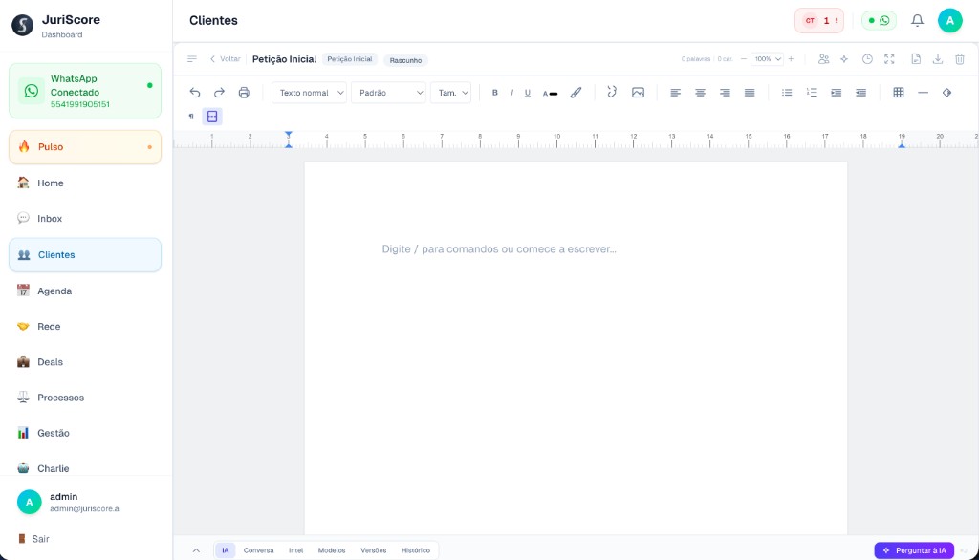
Task: Click the trash icon to delete the document
Action: pyautogui.click(x=961, y=59)
